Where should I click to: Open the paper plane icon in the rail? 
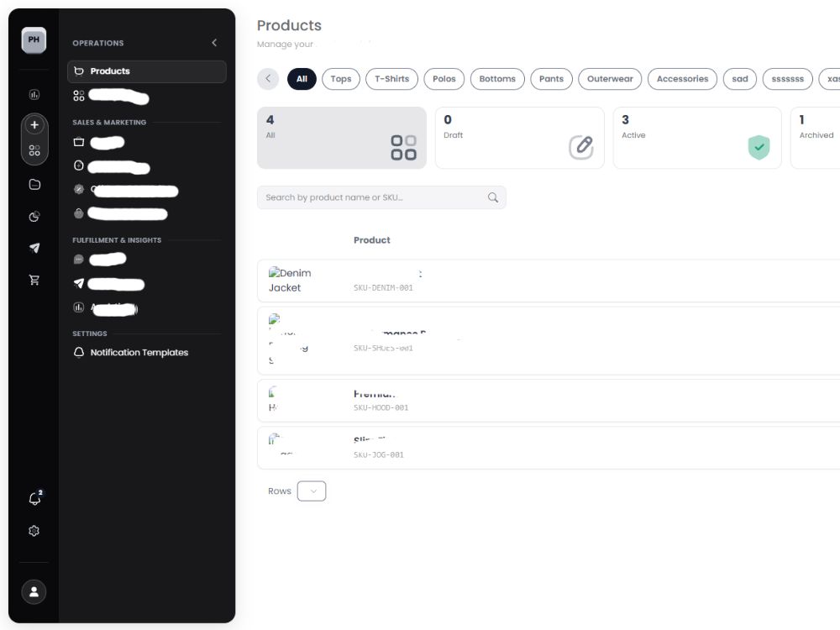pyautogui.click(x=34, y=248)
